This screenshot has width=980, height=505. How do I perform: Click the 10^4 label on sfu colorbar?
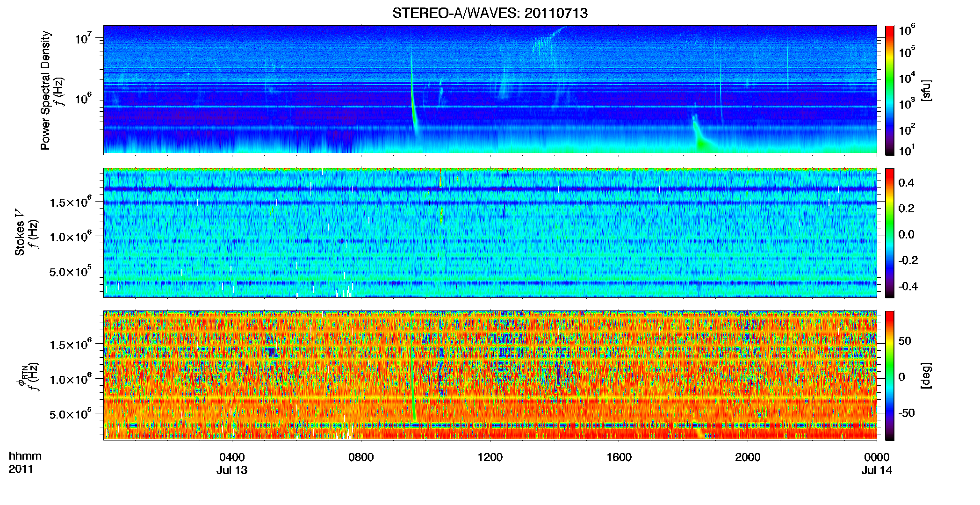click(907, 78)
